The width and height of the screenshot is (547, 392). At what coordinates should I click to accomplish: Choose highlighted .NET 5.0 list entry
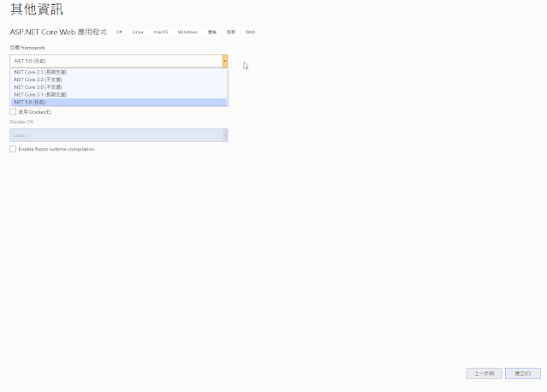(119, 102)
